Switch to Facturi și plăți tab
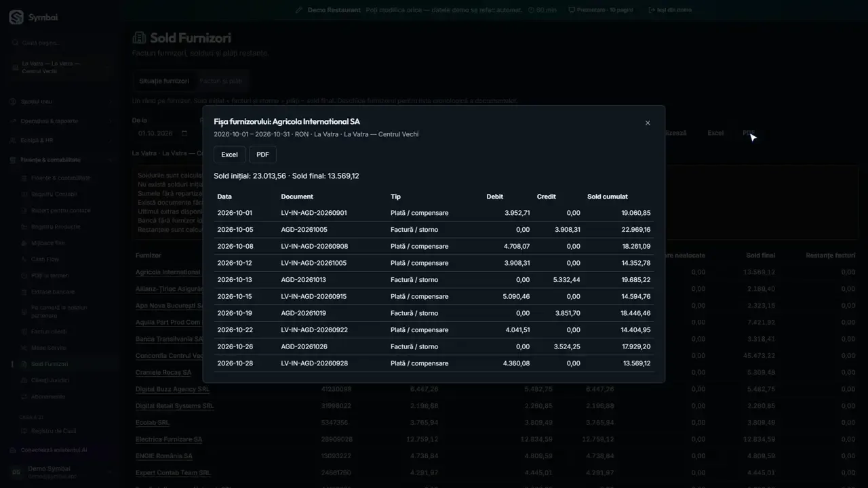This screenshot has height=488, width=868. point(221,81)
